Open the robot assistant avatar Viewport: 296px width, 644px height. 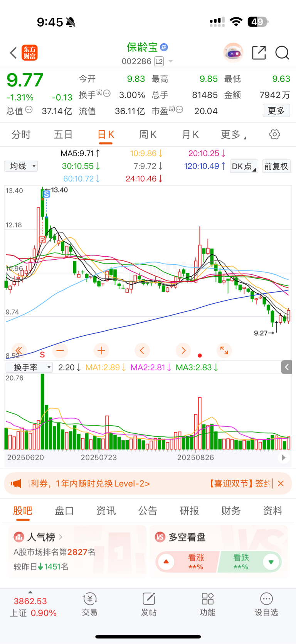(x=233, y=53)
